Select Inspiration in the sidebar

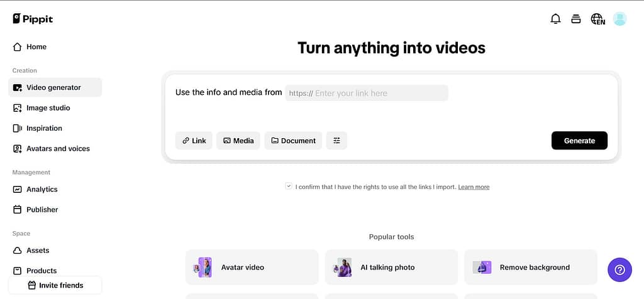tap(44, 128)
